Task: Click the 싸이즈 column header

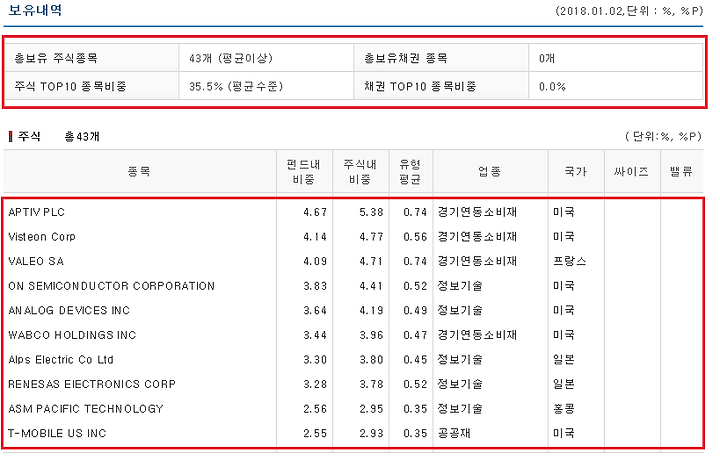Action: coord(631,172)
